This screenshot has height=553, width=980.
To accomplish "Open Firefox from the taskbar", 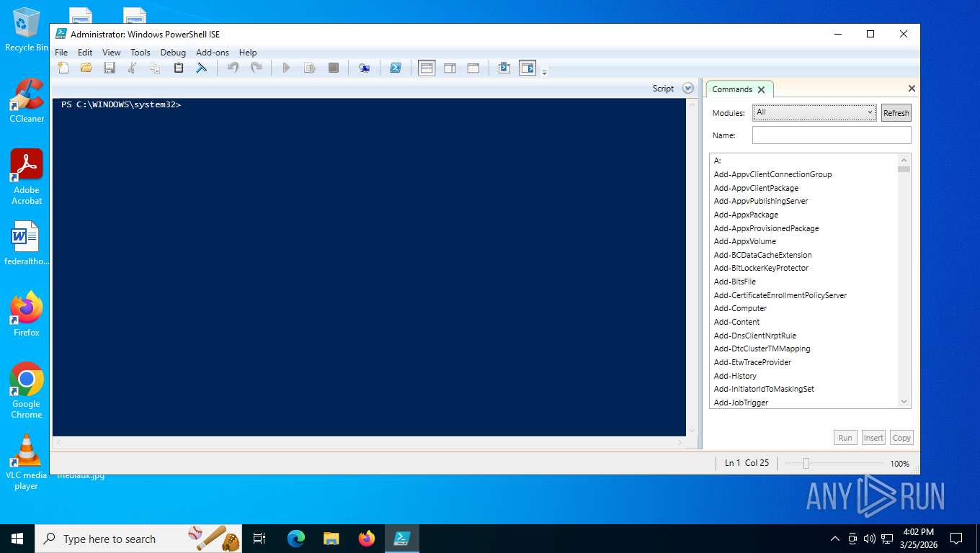I will tap(367, 539).
